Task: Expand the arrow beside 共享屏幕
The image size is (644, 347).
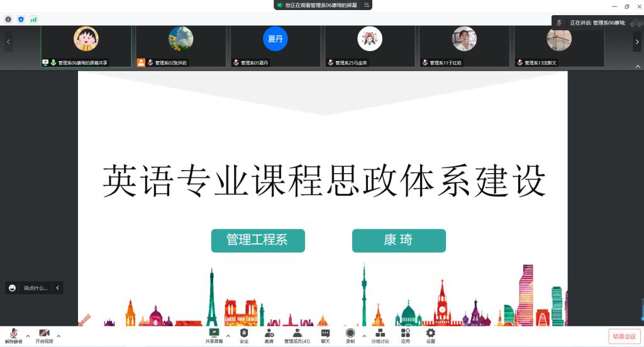Action: pos(228,336)
